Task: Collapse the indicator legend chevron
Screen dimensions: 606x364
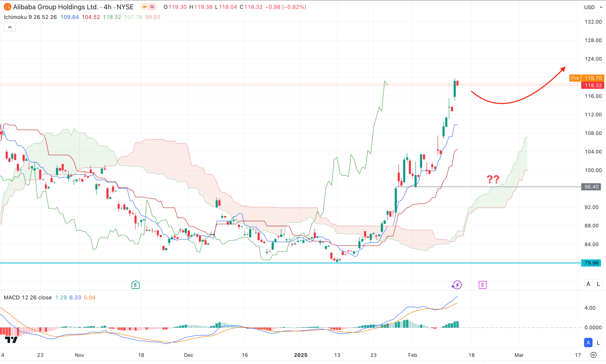Action: click(x=10, y=27)
